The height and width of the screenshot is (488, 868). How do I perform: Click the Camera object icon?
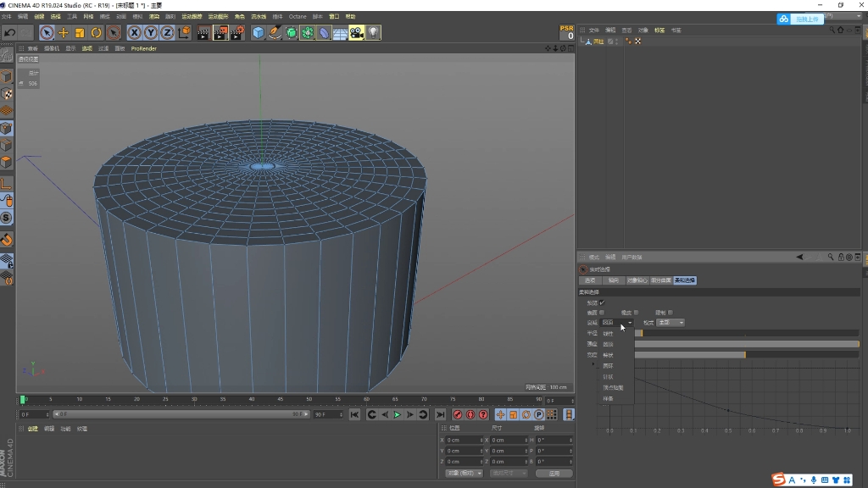(x=356, y=33)
